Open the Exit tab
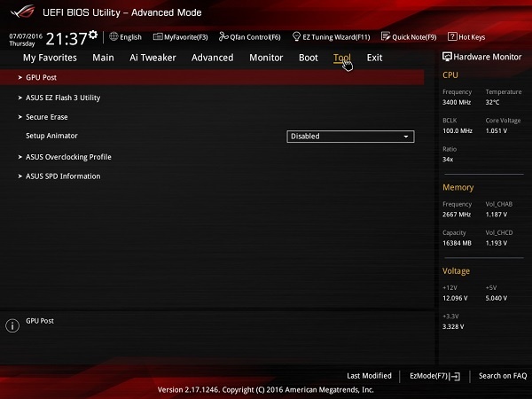532x399 pixels. coord(374,58)
